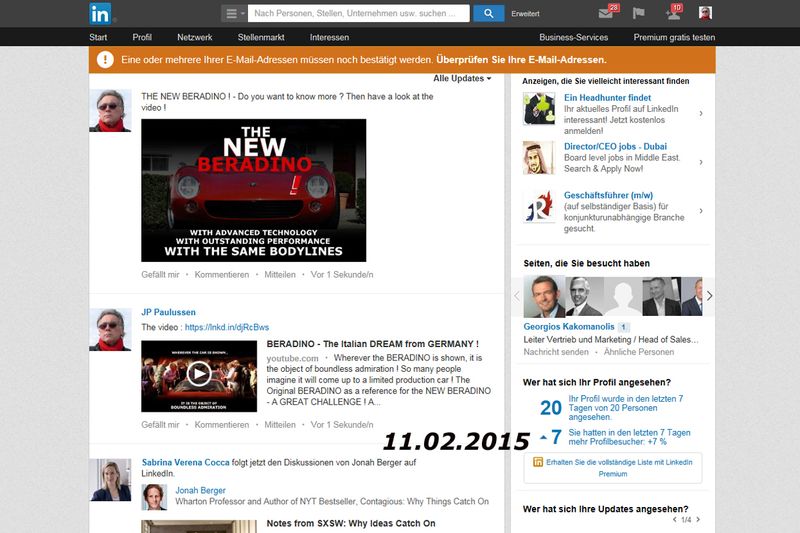Click the Headhunter ad arrow chevron

tap(701, 113)
